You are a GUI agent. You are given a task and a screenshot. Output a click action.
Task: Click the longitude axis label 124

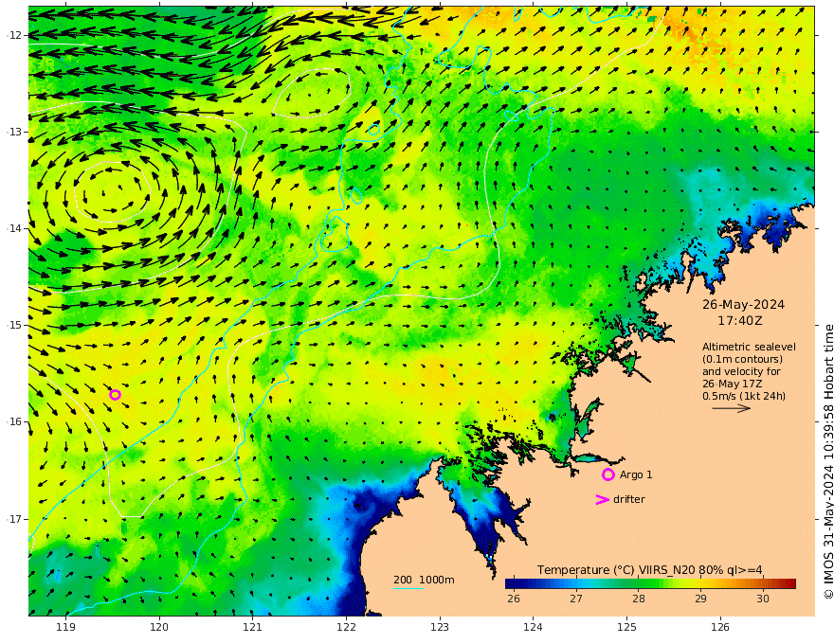(x=534, y=628)
